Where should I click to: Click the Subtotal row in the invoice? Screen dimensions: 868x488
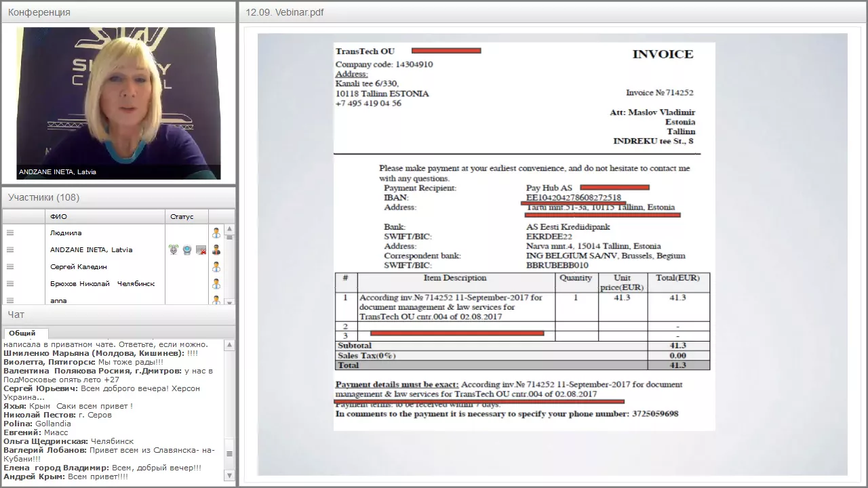[x=522, y=346]
